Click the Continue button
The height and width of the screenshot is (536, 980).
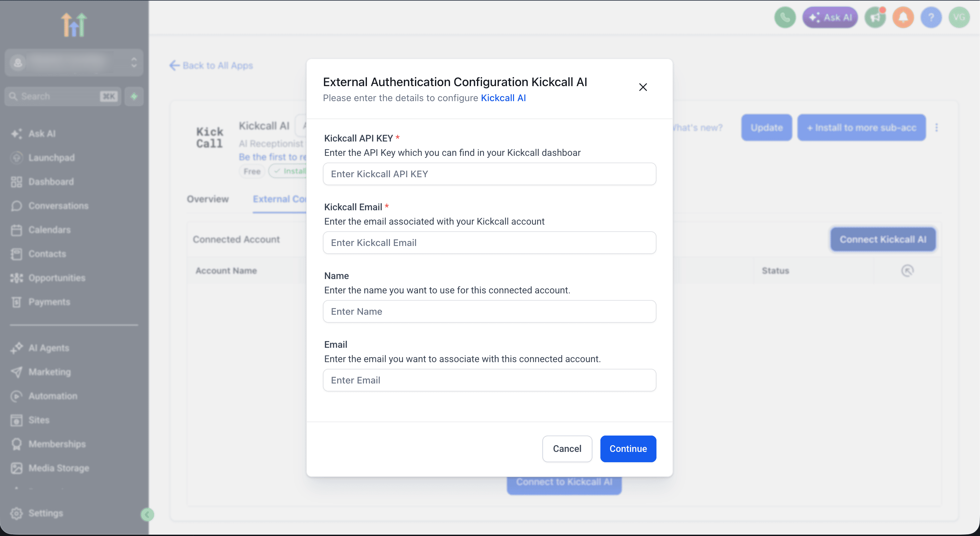point(628,449)
